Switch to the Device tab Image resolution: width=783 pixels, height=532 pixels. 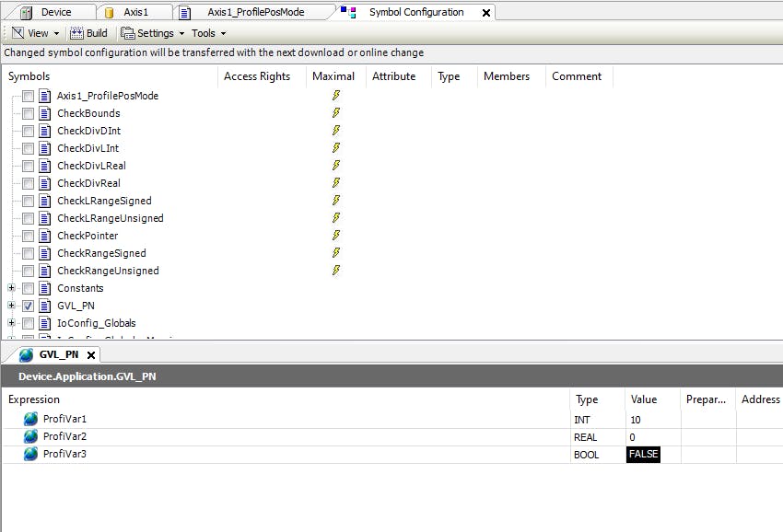tap(55, 12)
